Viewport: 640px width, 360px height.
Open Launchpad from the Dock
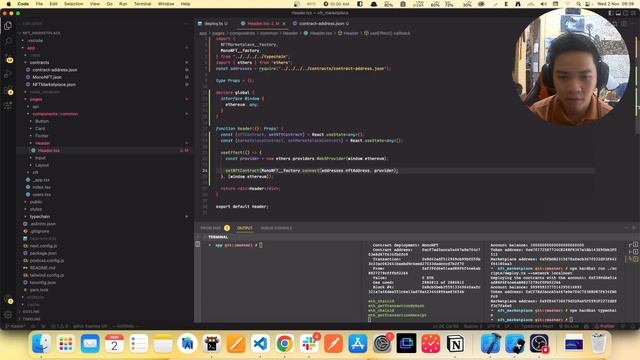[66, 344]
